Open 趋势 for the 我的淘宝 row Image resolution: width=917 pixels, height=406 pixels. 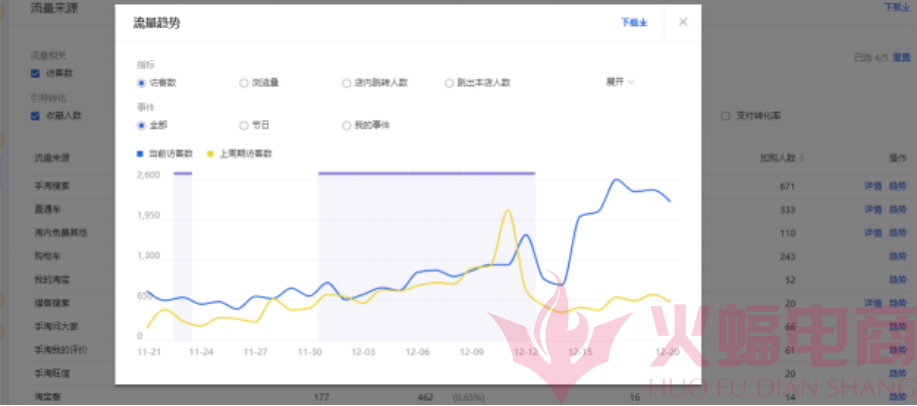click(898, 280)
